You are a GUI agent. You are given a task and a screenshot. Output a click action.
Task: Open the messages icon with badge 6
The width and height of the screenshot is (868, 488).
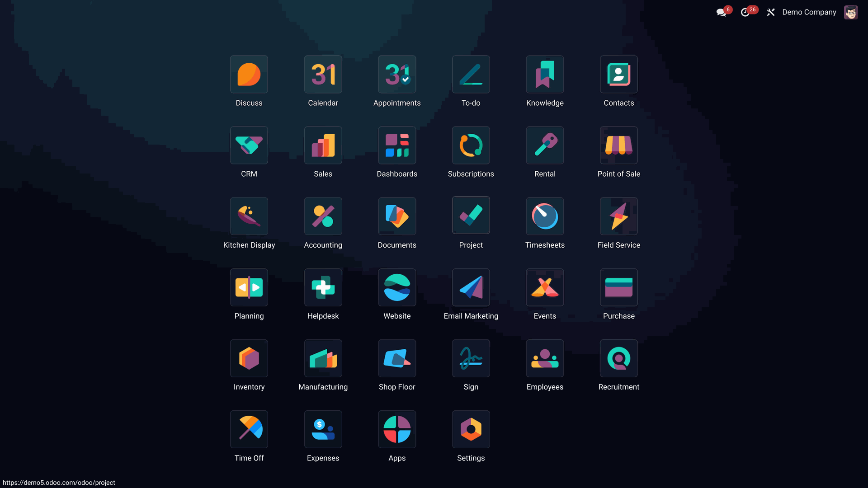click(722, 13)
